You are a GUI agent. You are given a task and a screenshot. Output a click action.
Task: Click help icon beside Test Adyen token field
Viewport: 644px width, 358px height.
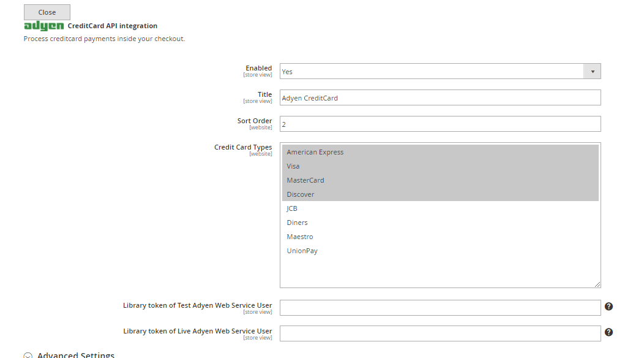pyautogui.click(x=608, y=306)
